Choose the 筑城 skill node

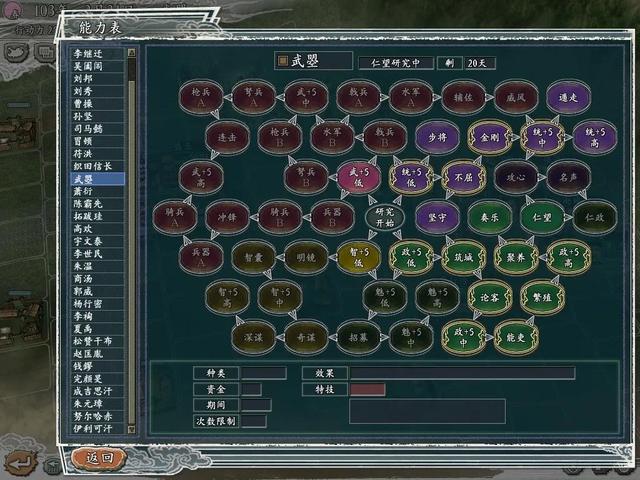click(x=463, y=257)
